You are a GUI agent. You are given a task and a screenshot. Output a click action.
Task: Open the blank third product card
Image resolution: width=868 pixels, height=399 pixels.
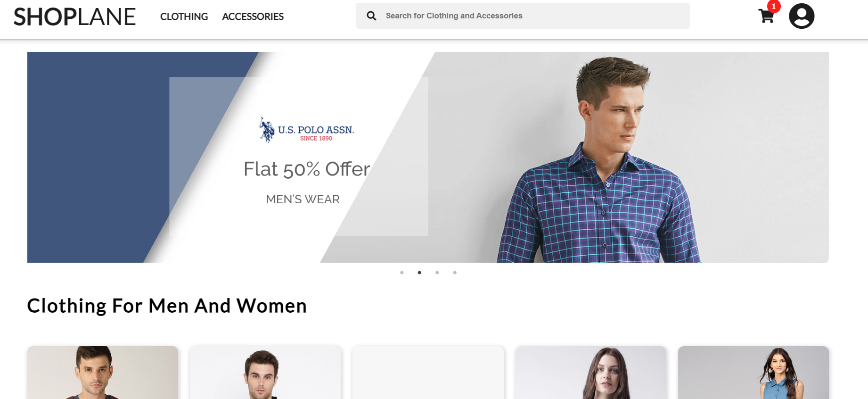tap(428, 373)
